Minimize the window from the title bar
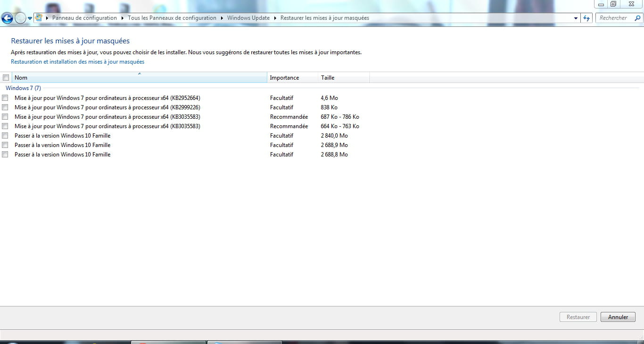Screen dimensions: 644x344 601,4
